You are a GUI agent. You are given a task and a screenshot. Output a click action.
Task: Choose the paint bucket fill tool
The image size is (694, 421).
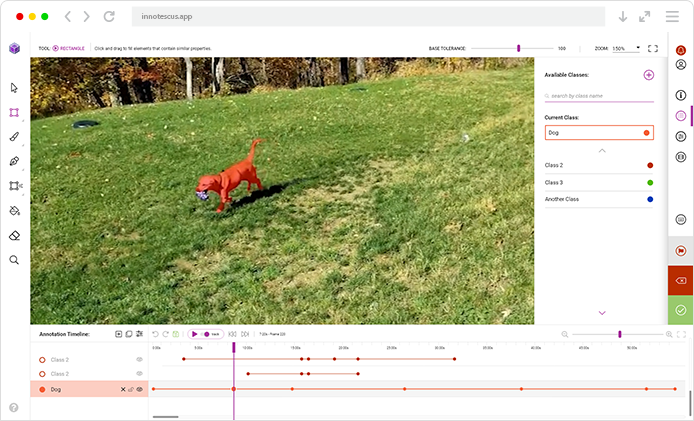pyautogui.click(x=14, y=211)
